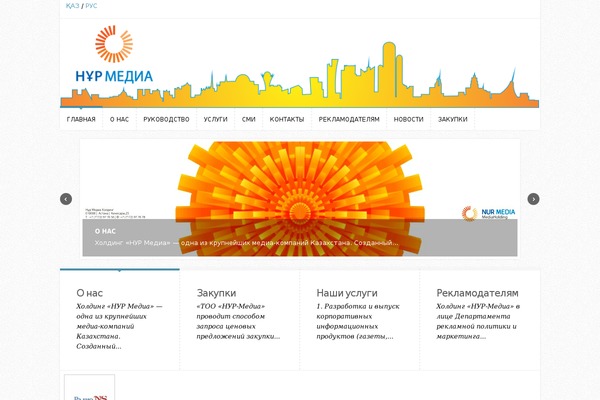Click the Astana skyline header banner
The image size is (600, 400).
pos(300,75)
